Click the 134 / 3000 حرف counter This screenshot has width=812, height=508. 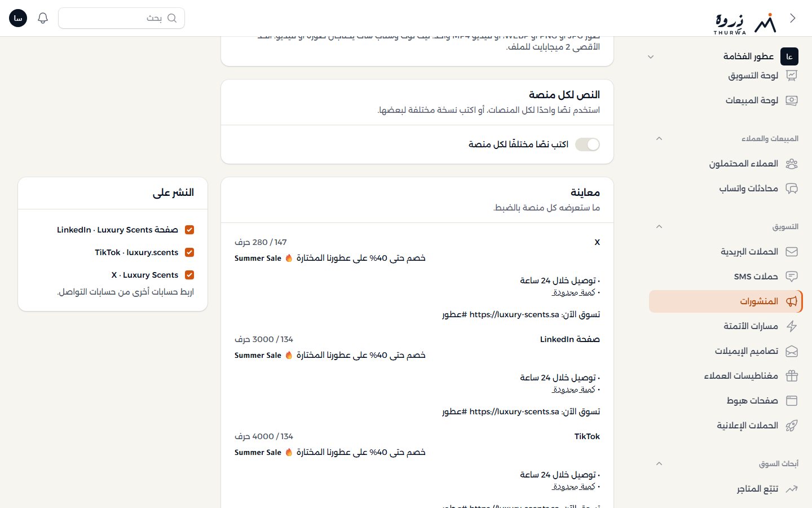pyautogui.click(x=264, y=339)
